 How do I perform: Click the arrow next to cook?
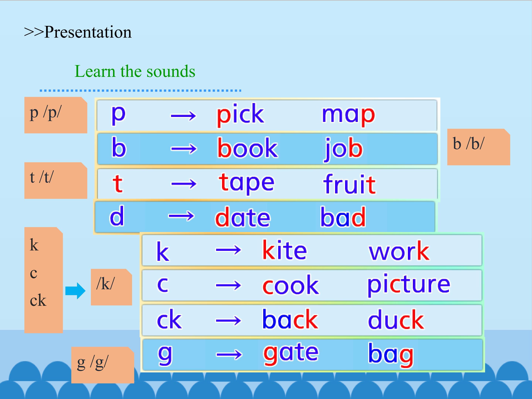click(228, 285)
